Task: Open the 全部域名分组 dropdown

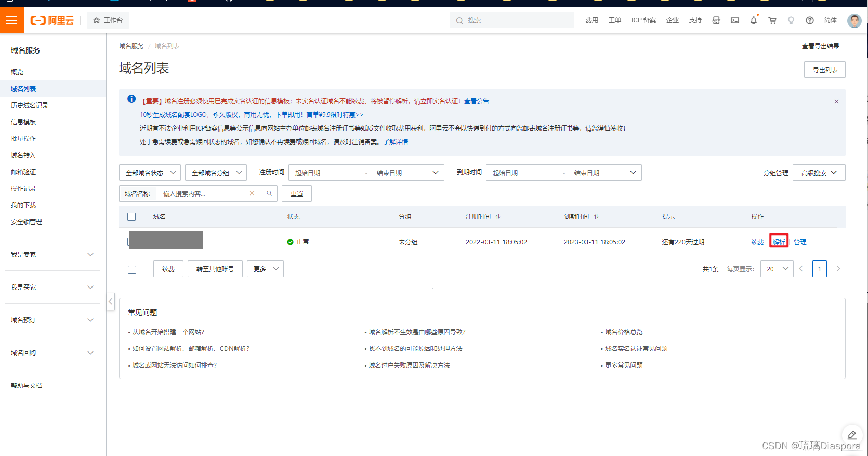Action: [216, 173]
